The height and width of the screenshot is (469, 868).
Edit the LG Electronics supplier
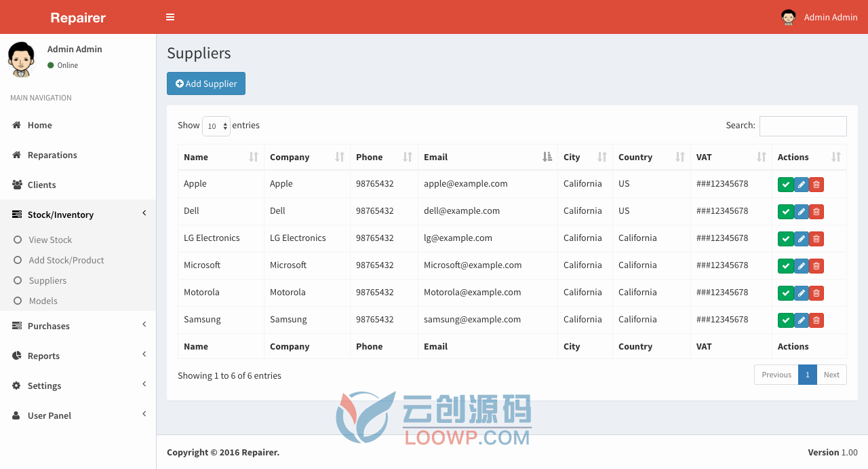point(802,239)
